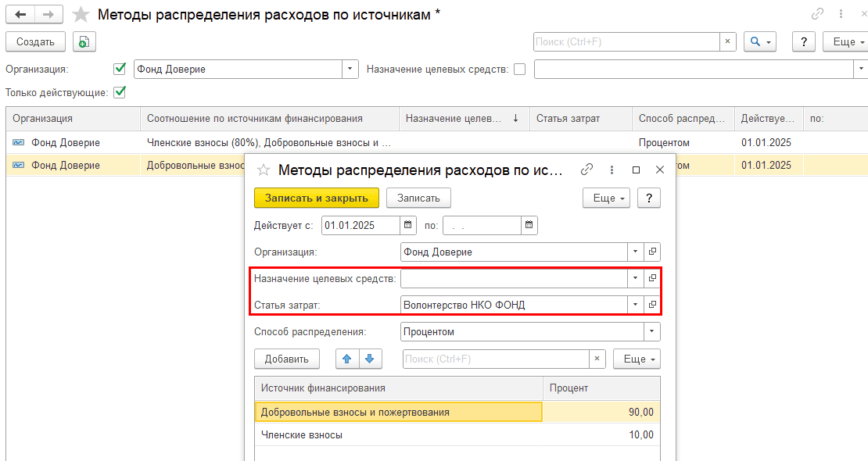Add main window to favorites star
The height and width of the screenshot is (461, 868).
(80, 15)
